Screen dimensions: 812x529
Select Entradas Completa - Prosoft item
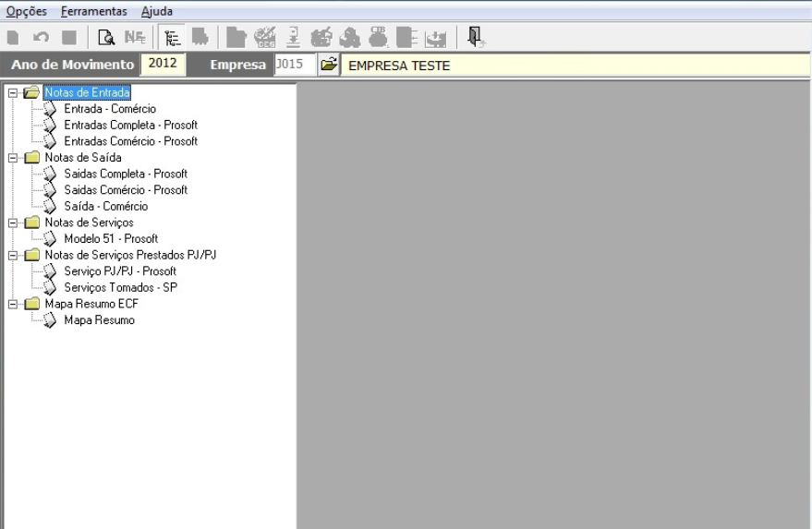point(130,125)
